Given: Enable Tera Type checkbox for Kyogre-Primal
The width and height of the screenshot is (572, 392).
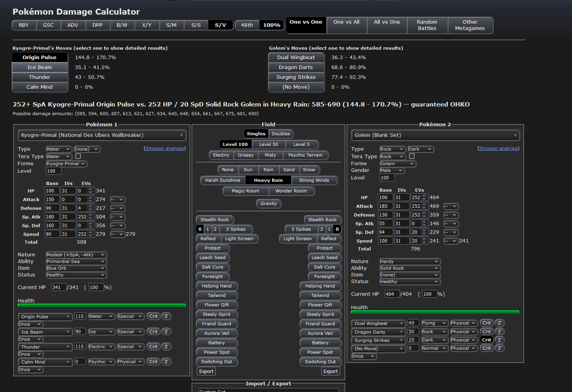Looking at the screenshot, I should click(78, 156).
